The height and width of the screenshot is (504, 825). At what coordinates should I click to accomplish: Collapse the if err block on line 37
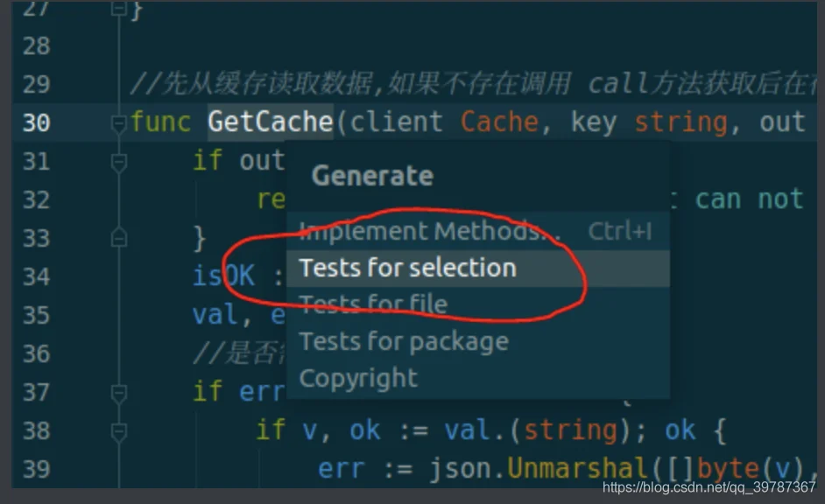click(119, 393)
